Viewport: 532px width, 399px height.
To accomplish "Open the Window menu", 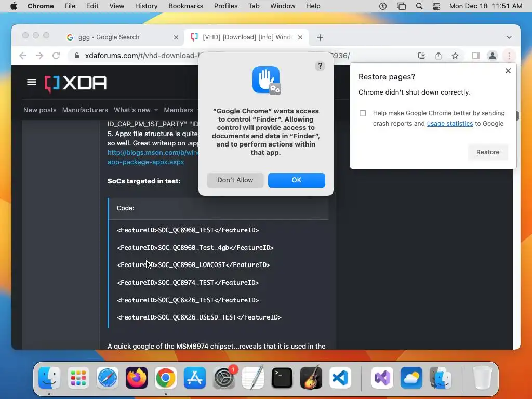I will [x=283, y=6].
